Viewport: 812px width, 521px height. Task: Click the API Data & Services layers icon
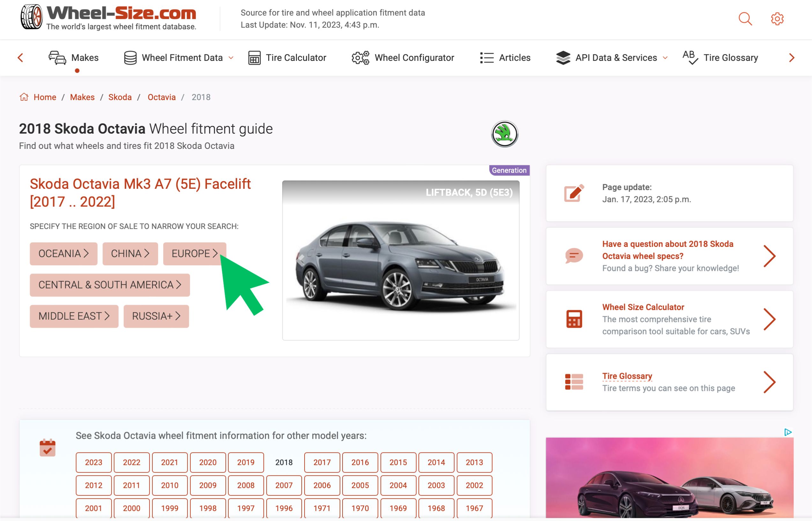click(563, 58)
